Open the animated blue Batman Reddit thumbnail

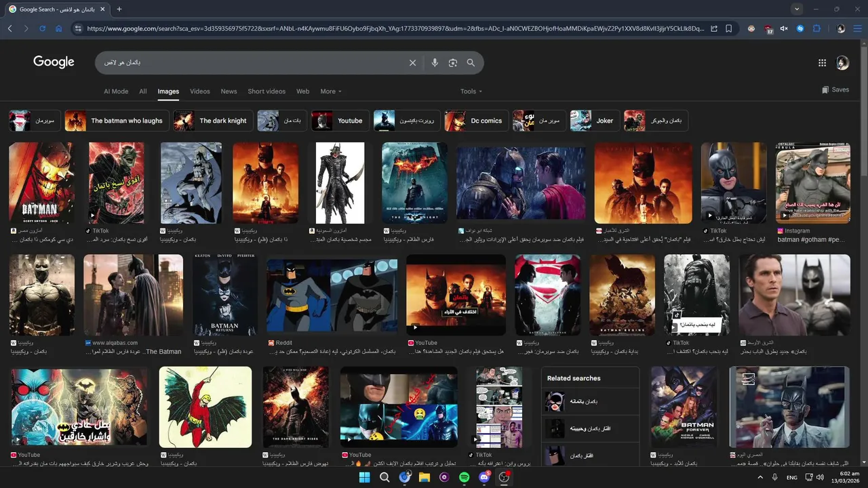click(332, 295)
